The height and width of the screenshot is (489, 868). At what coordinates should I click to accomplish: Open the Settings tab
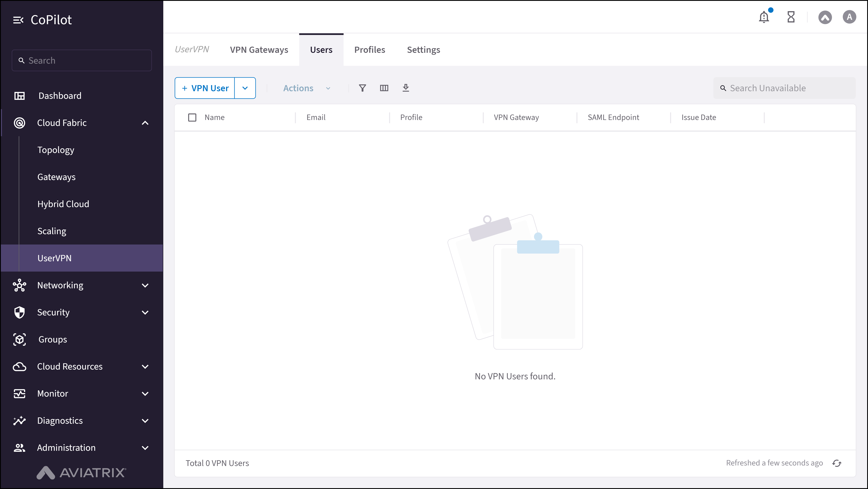[x=423, y=50]
